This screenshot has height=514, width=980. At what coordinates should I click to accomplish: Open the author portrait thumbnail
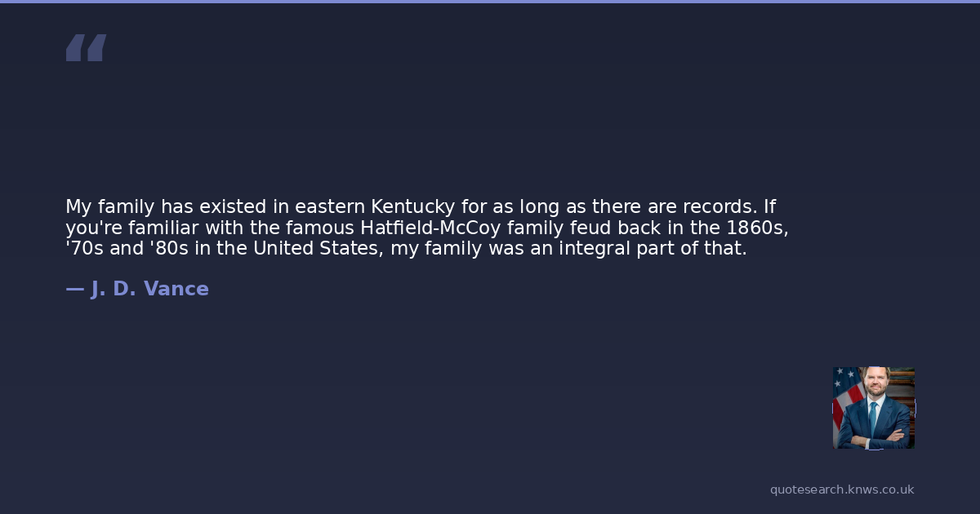click(x=873, y=407)
